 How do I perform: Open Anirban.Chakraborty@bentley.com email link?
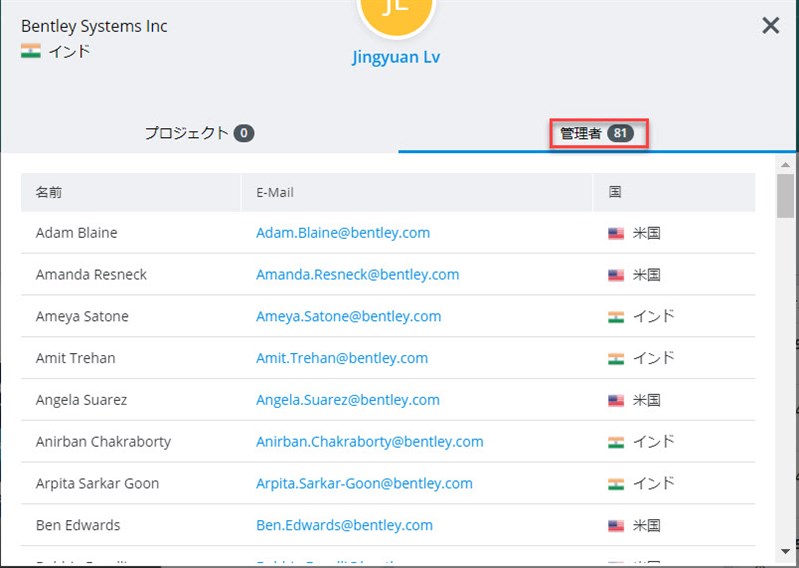[x=369, y=442]
